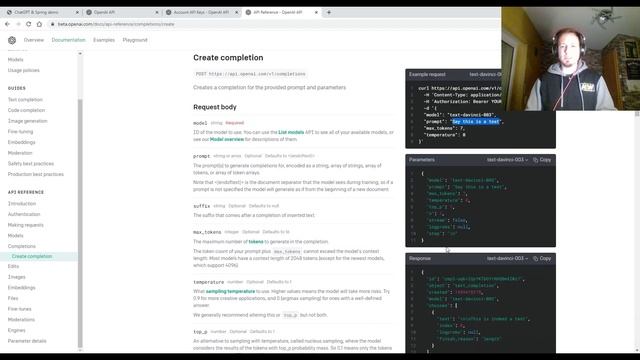Follow the tokens link under max_tokens
The height and width of the screenshot is (360, 640).
(256, 242)
